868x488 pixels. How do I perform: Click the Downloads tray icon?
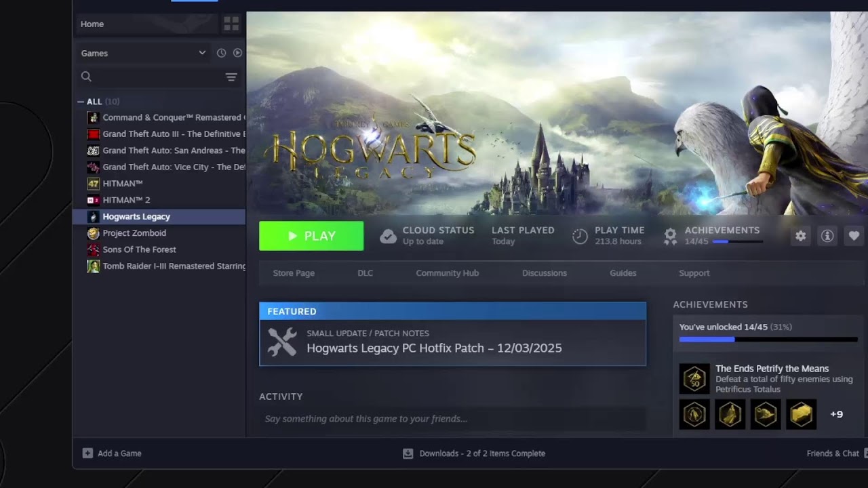[x=408, y=453]
